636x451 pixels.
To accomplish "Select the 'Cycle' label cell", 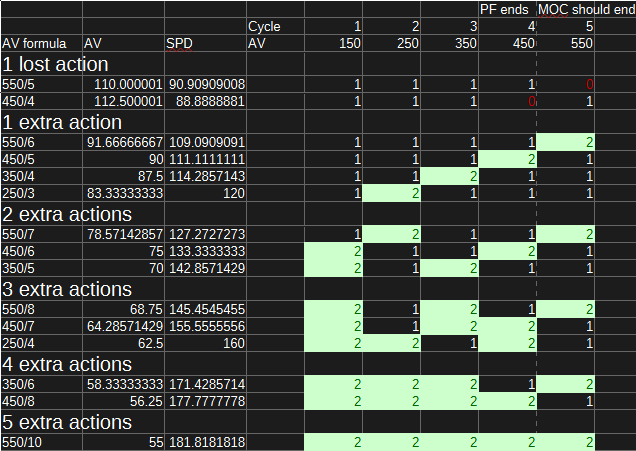I will 275,26.
